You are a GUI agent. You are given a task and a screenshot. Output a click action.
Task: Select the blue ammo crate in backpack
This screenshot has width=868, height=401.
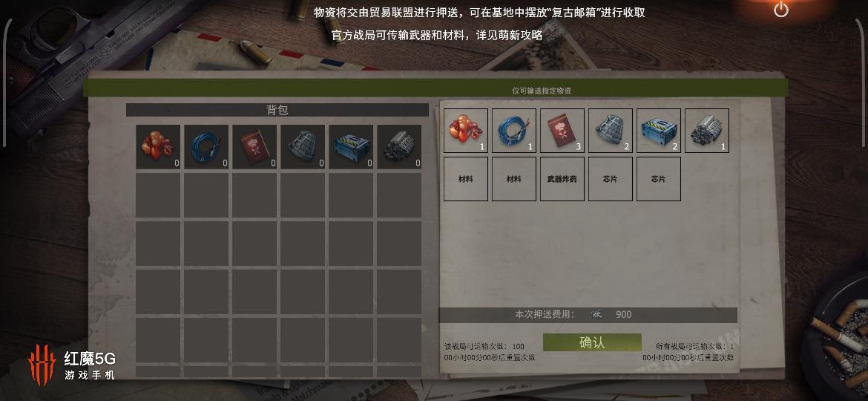coord(351,147)
